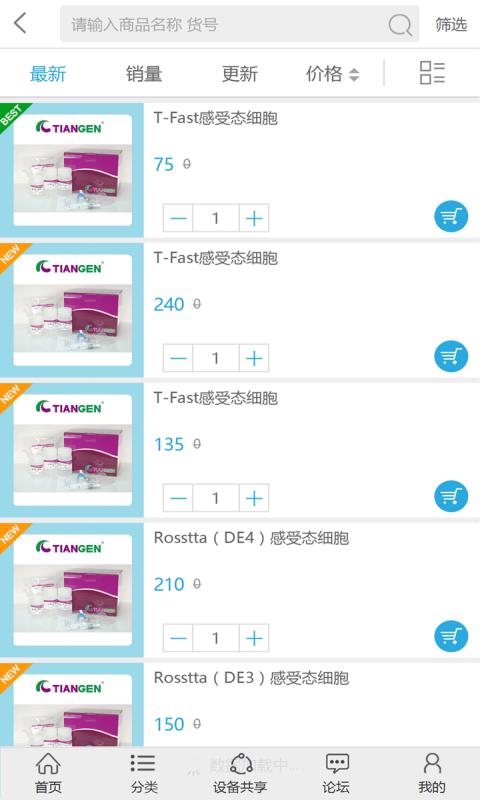Select the 更新 sort tab

(240, 74)
